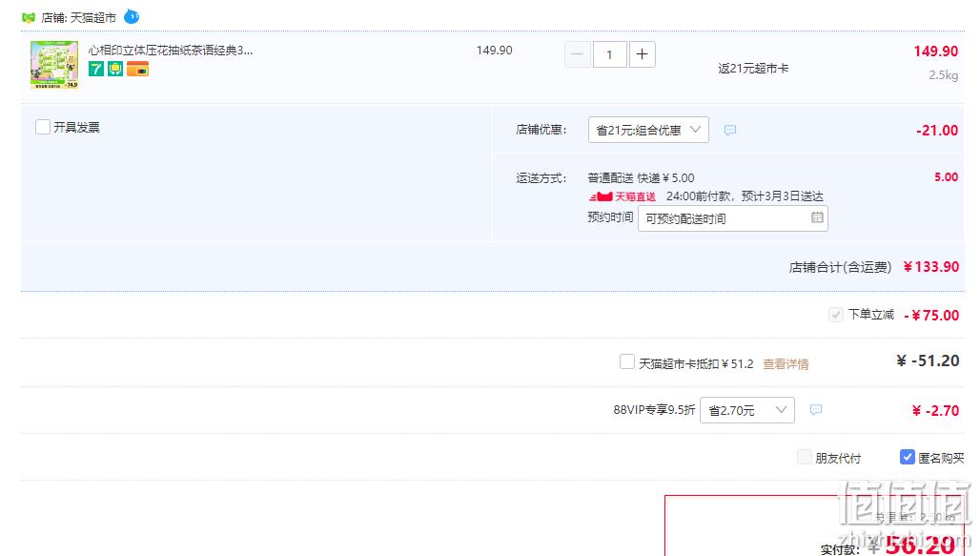
Task: Click the -¥75.00 order reduction amount
Action: click(931, 316)
